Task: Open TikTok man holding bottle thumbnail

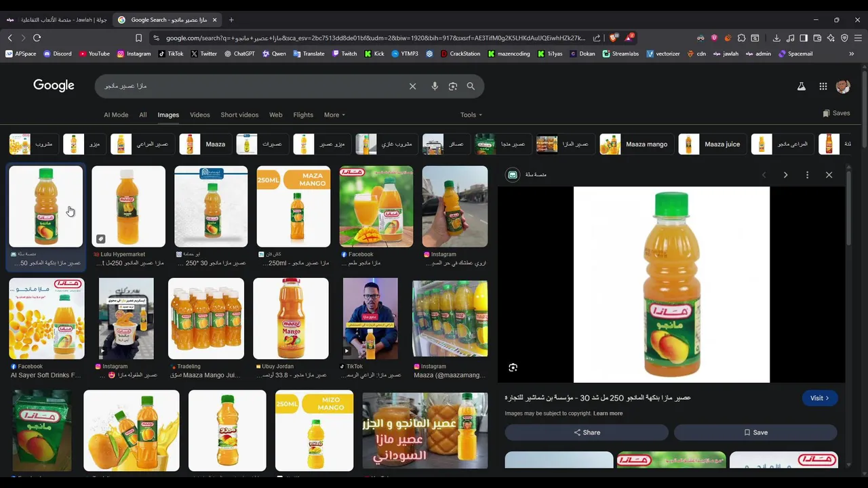Action: (370, 319)
